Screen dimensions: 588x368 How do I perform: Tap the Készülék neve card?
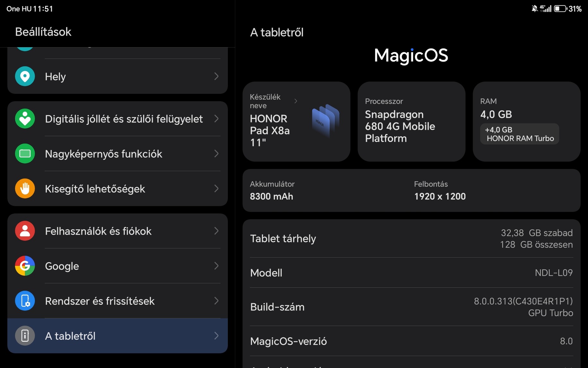point(296,121)
